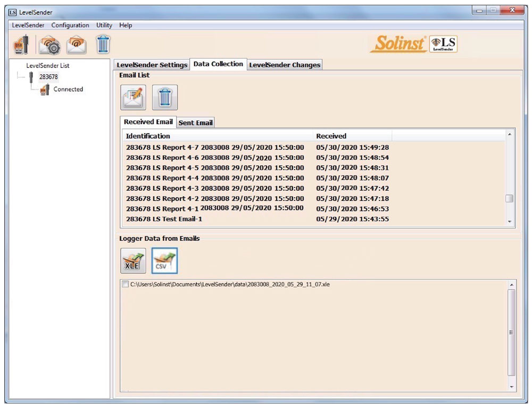
Task: Click the delete emails trash icon in Email List
Action: point(165,97)
